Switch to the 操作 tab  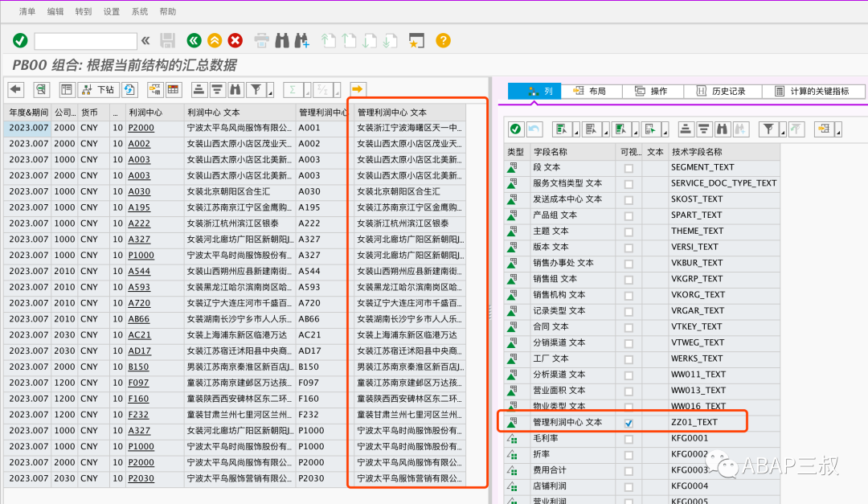652,91
